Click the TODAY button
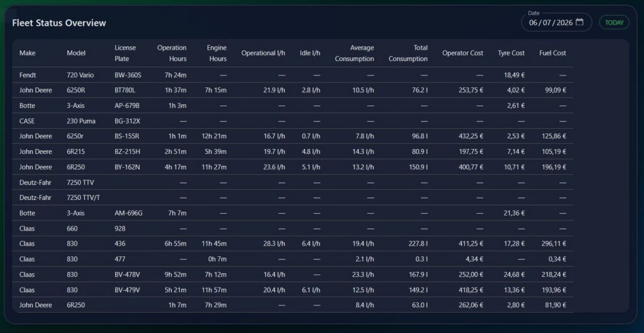 click(x=614, y=23)
